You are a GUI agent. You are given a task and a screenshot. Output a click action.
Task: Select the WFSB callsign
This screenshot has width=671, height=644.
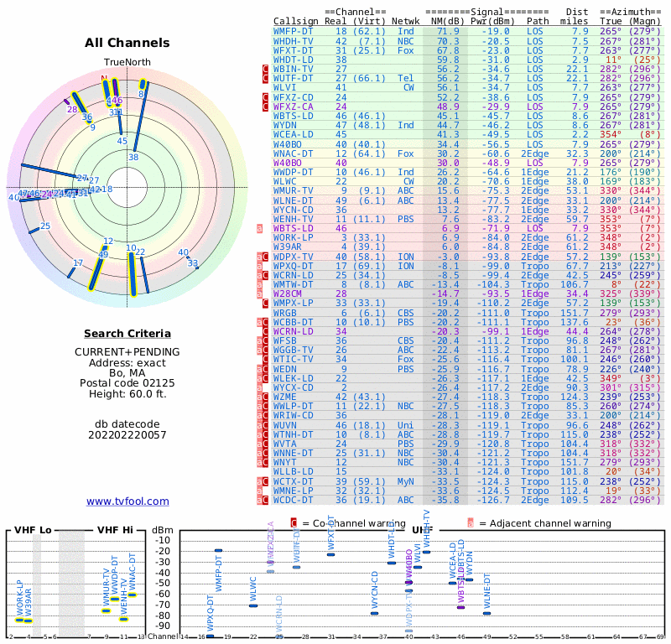284,340
